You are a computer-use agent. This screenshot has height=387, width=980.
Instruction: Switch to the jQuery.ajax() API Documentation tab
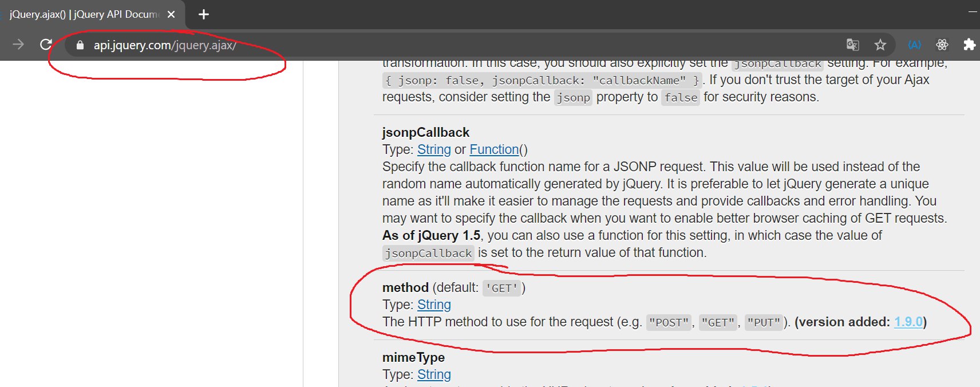[84, 14]
